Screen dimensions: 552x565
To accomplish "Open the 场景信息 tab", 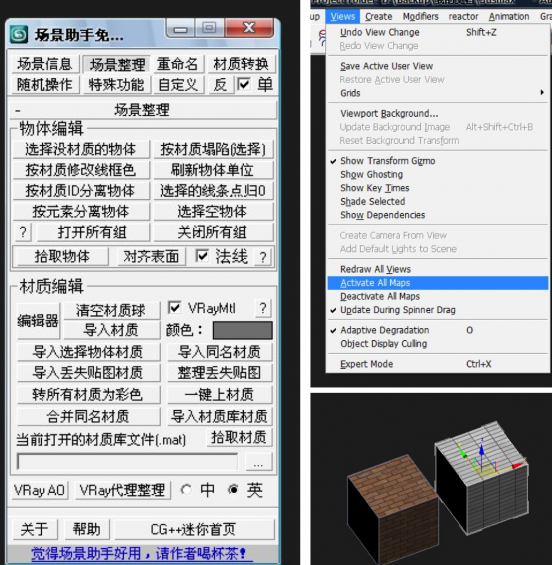I will pyautogui.click(x=44, y=64).
